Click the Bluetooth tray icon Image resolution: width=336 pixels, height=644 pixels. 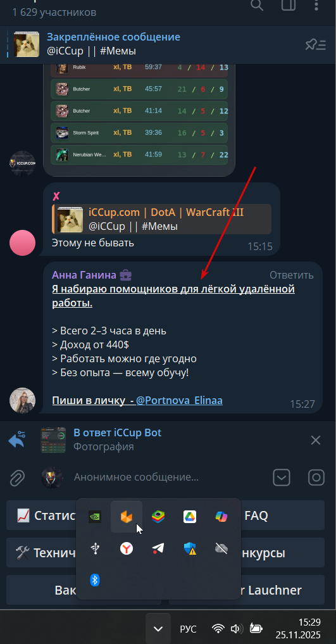coord(95,580)
